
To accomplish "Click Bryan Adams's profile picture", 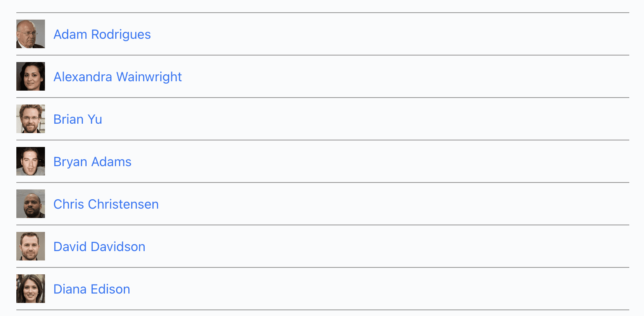I will [31, 161].
